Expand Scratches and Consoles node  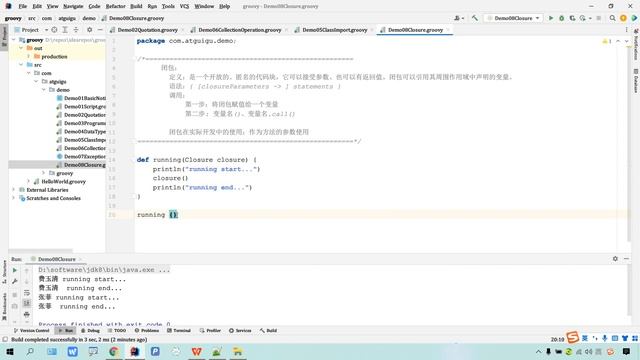tap(14, 198)
